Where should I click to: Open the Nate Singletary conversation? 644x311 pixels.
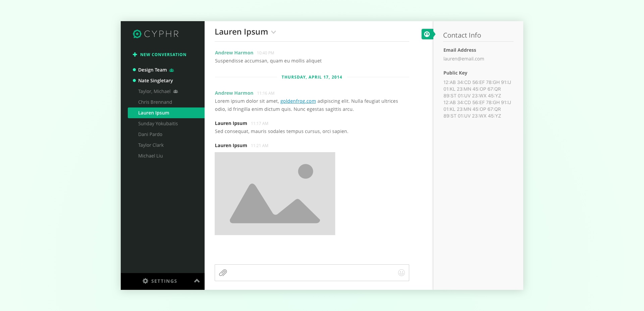coord(156,81)
